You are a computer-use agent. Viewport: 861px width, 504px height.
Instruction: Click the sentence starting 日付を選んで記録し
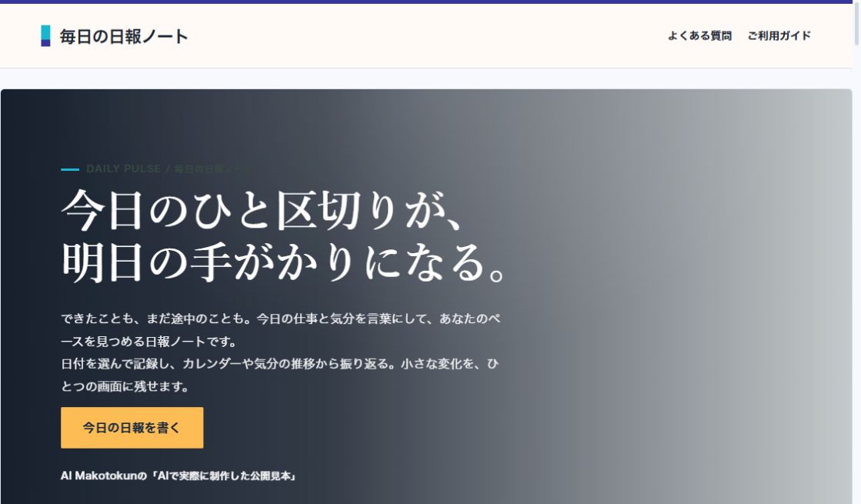pyautogui.click(x=280, y=375)
